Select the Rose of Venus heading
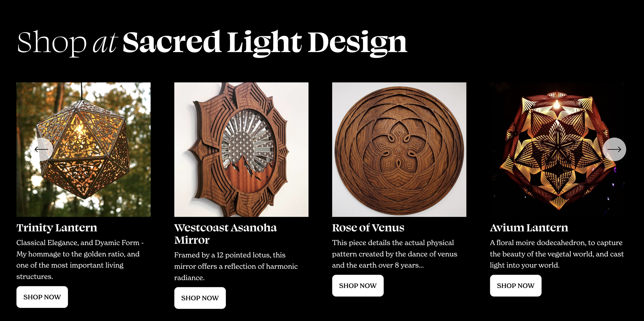The height and width of the screenshot is (321, 644). [368, 228]
